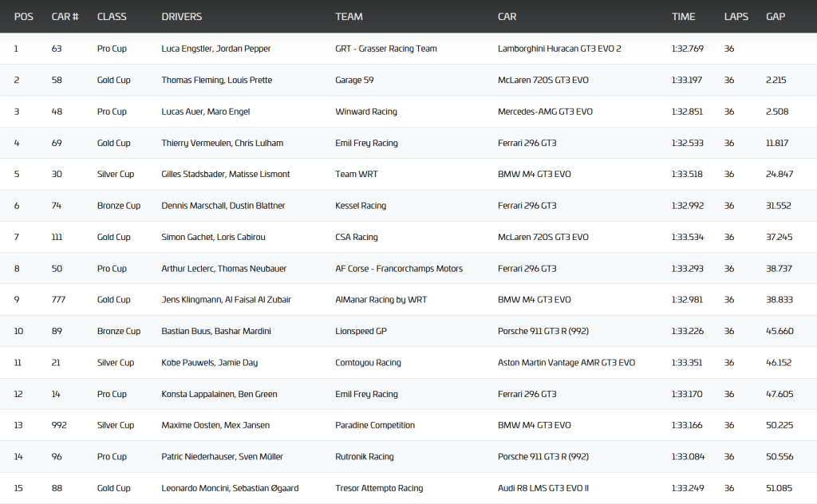The image size is (817, 504).
Task: Click AF Corse - Francorchamps Motors
Action: coord(399,269)
